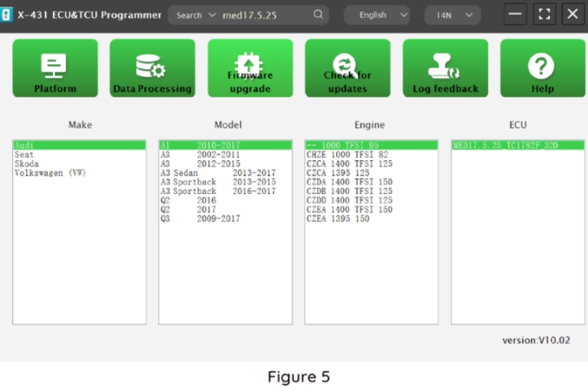Click the X-431 app logo icon
This screenshot has height=391, width=588.
click(5, 15)
